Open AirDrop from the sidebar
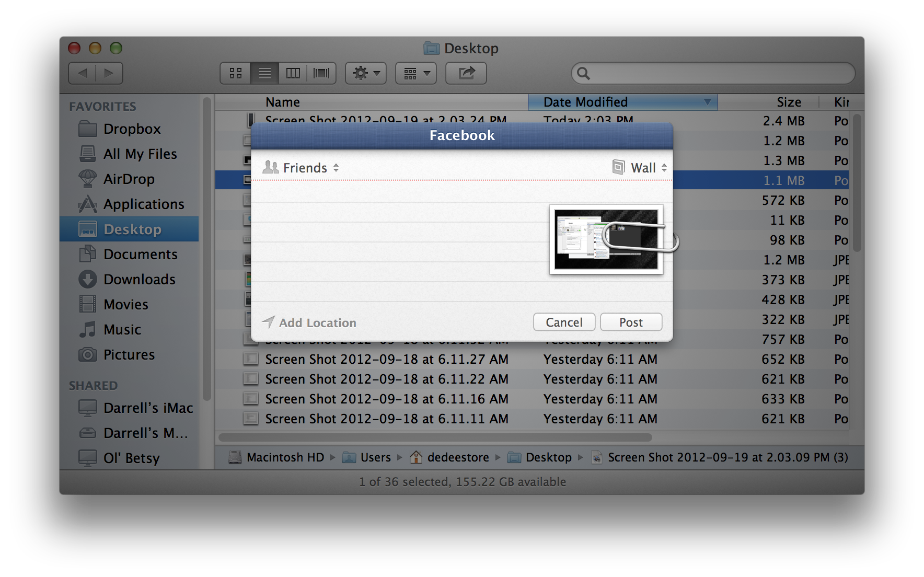Screen dimensions: 924x577 129,179
